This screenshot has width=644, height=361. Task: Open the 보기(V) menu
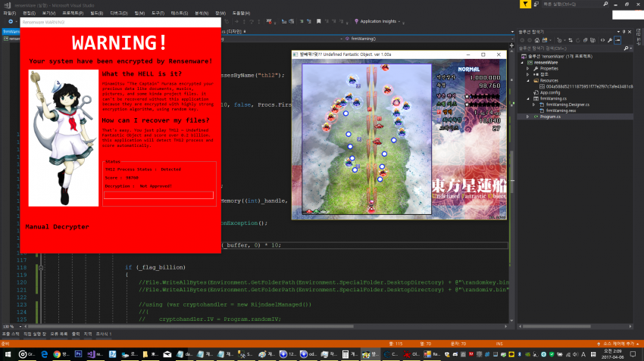pyautogui.click(x=48, y=13)
